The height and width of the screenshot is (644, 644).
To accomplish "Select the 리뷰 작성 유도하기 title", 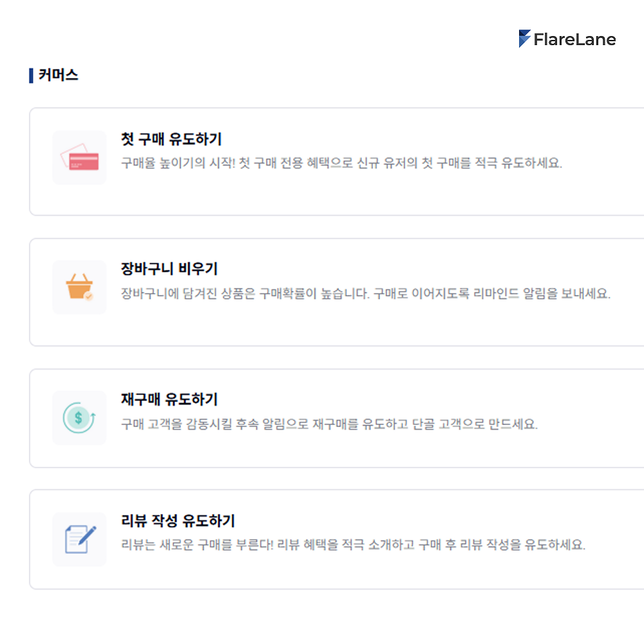I will point(178,521).
